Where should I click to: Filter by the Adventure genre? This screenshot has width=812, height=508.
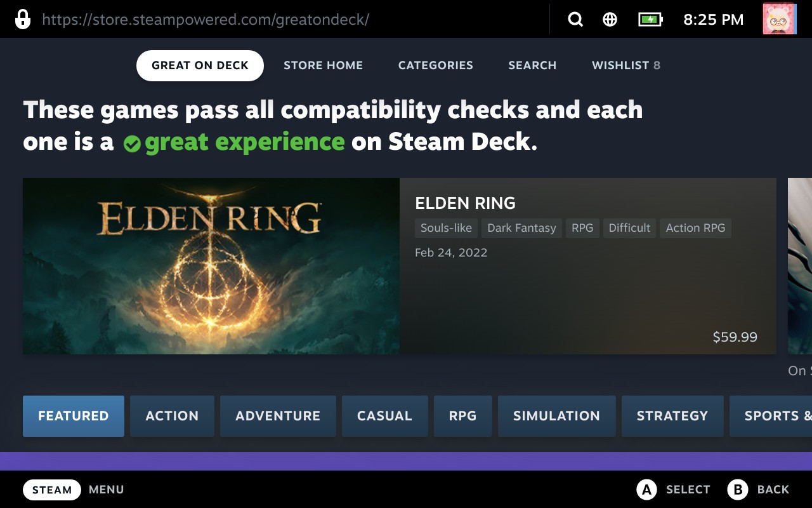click(278, 416)
